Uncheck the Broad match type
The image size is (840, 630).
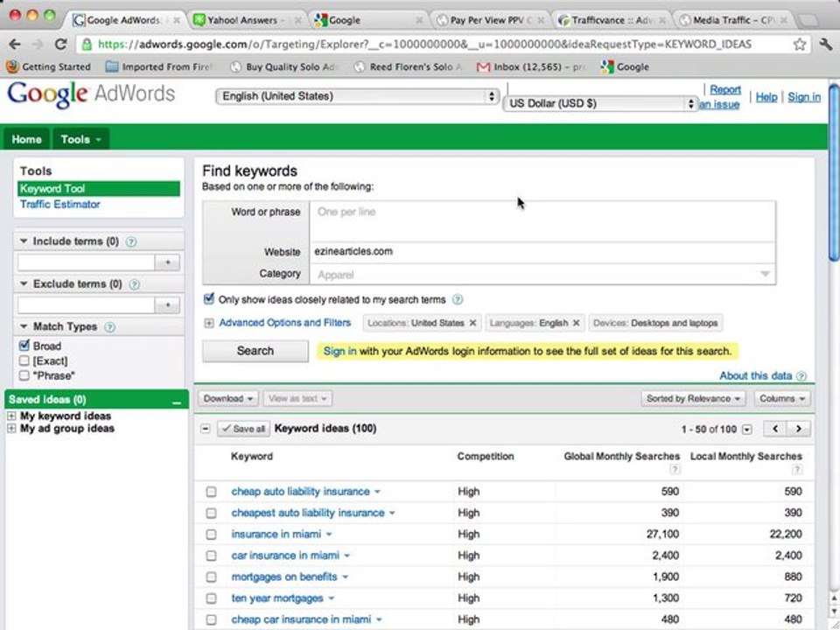(24, 346)
